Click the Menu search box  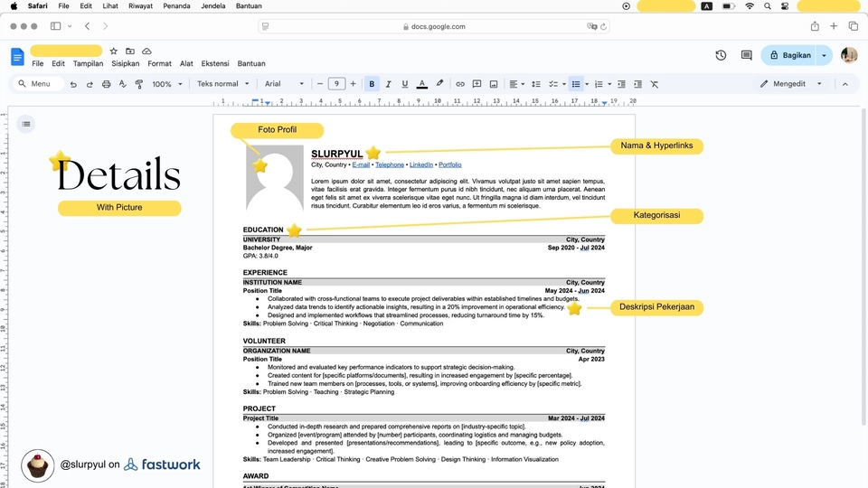[x=39, y=84]
